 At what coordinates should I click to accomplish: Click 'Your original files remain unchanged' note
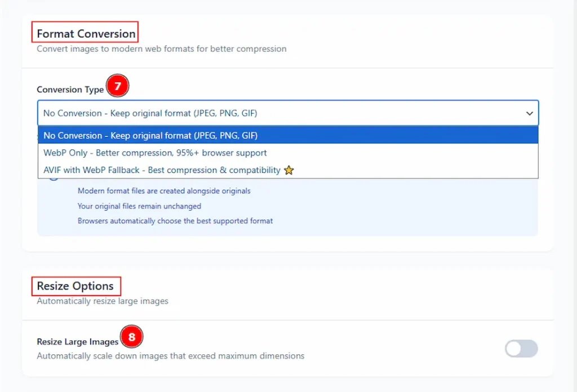(x=139, y=206)
